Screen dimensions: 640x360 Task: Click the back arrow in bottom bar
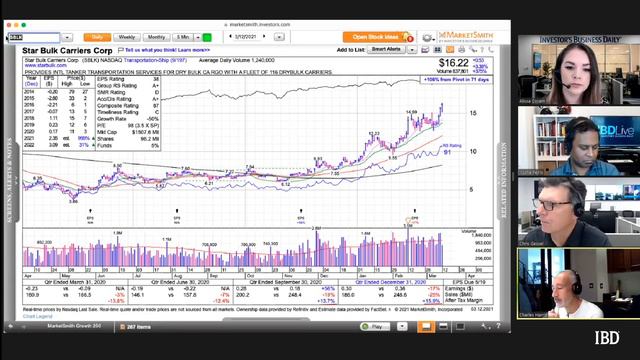[11, 326]
